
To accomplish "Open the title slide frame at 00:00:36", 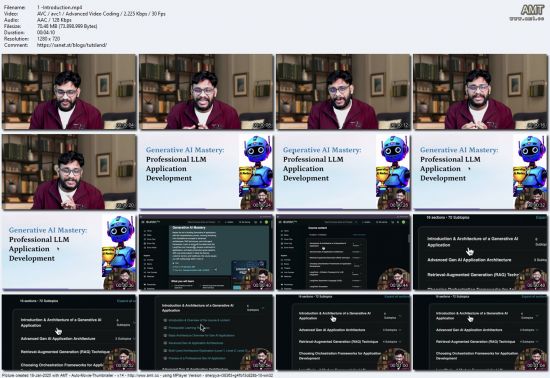I will [69, 252].
